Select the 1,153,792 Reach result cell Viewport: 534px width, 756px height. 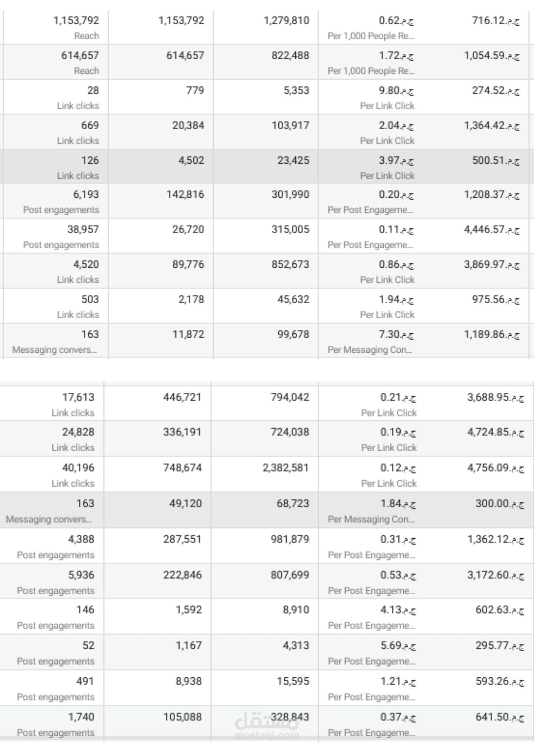point(56,27)
